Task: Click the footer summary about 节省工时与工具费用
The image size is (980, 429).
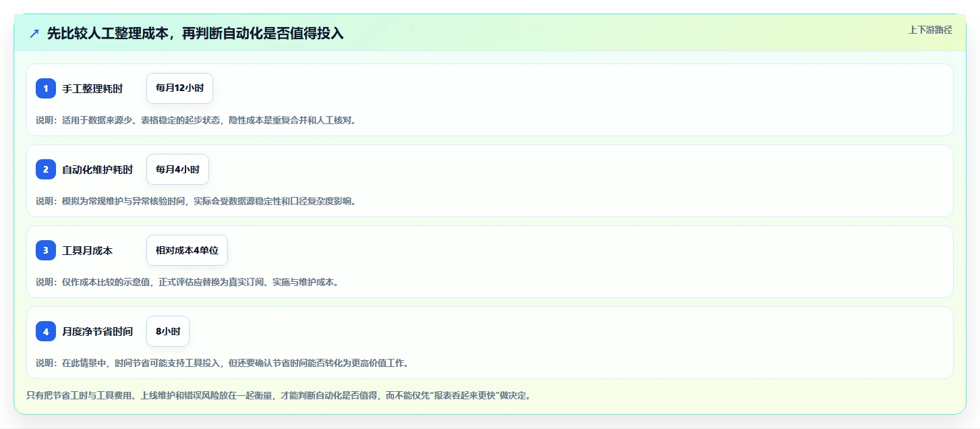Action: [x=279, y=395]
